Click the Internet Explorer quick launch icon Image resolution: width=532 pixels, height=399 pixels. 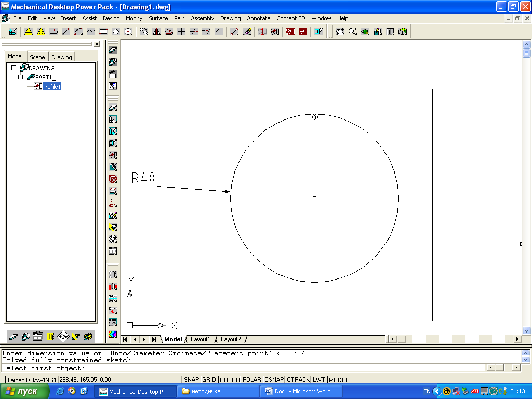click(x=60, y=391)
